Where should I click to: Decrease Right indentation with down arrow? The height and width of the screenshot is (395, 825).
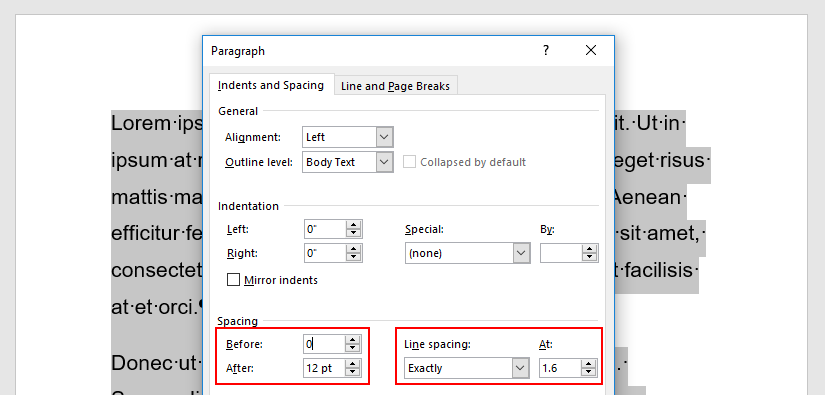coord(354,258)
